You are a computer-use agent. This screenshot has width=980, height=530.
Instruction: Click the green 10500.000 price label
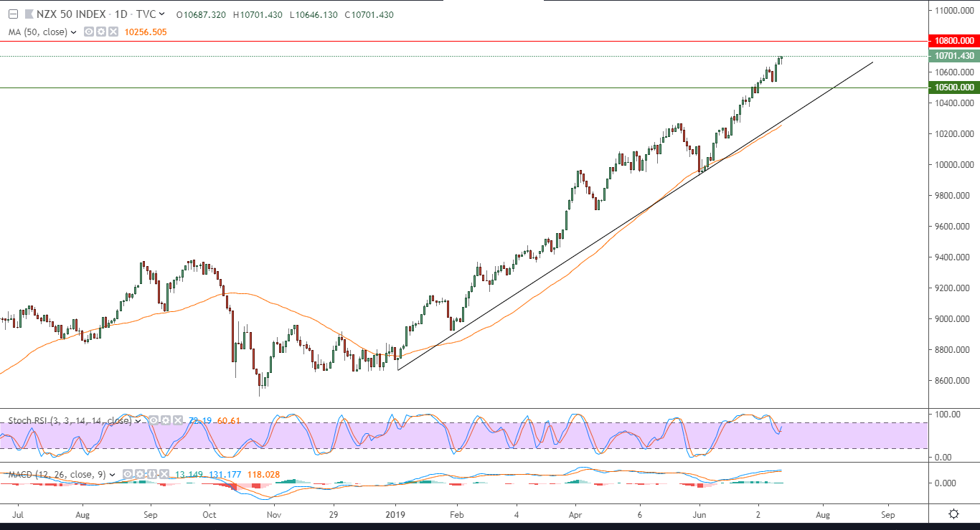click(953, 87)
